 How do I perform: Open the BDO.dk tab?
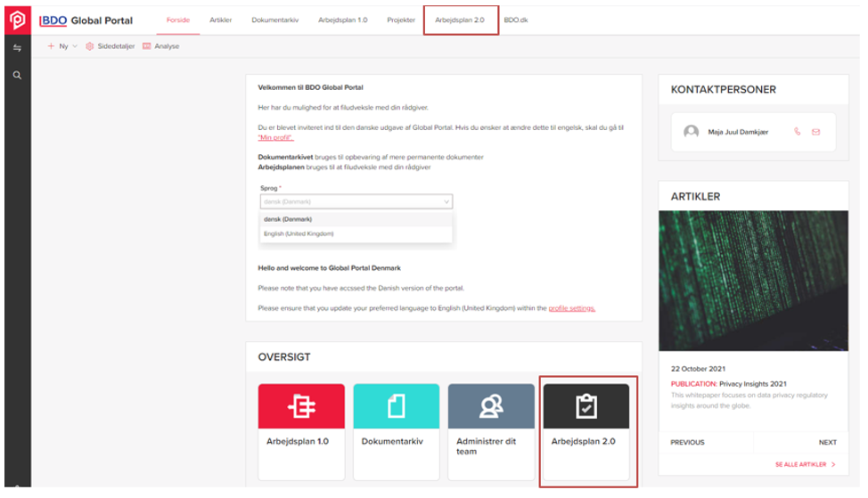point(515,20)
